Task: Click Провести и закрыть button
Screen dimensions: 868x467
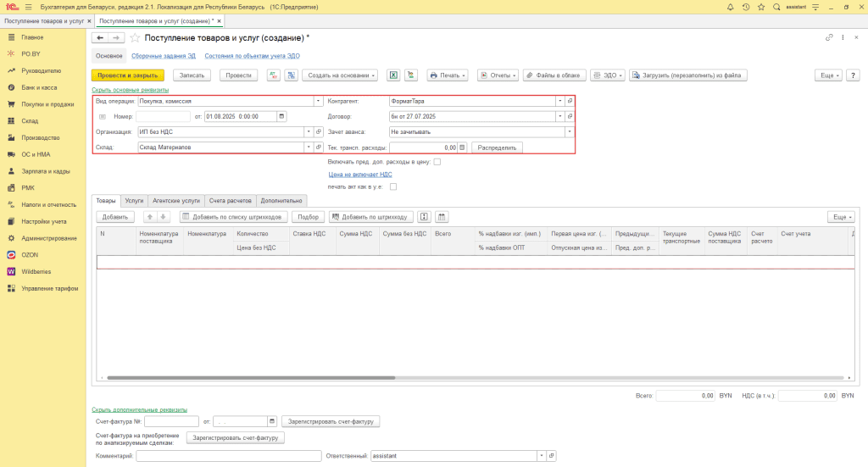Action: pyautogui.click(x=128, y=75)
